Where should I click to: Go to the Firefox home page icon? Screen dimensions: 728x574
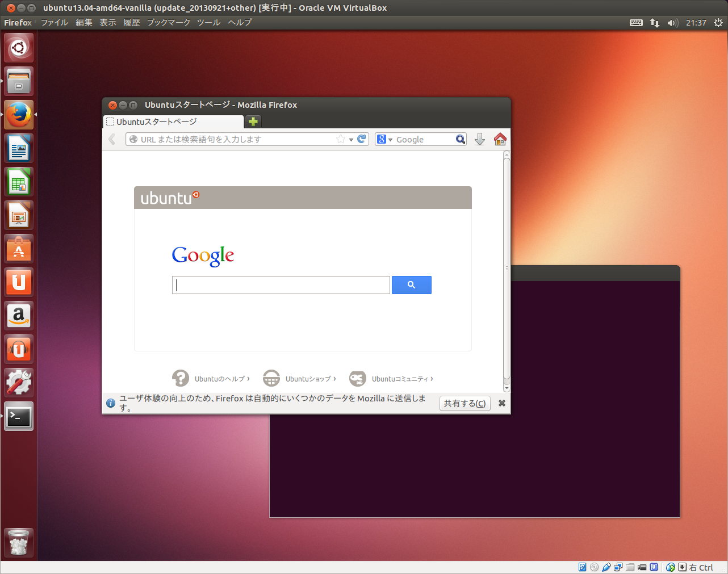point(500,139)
